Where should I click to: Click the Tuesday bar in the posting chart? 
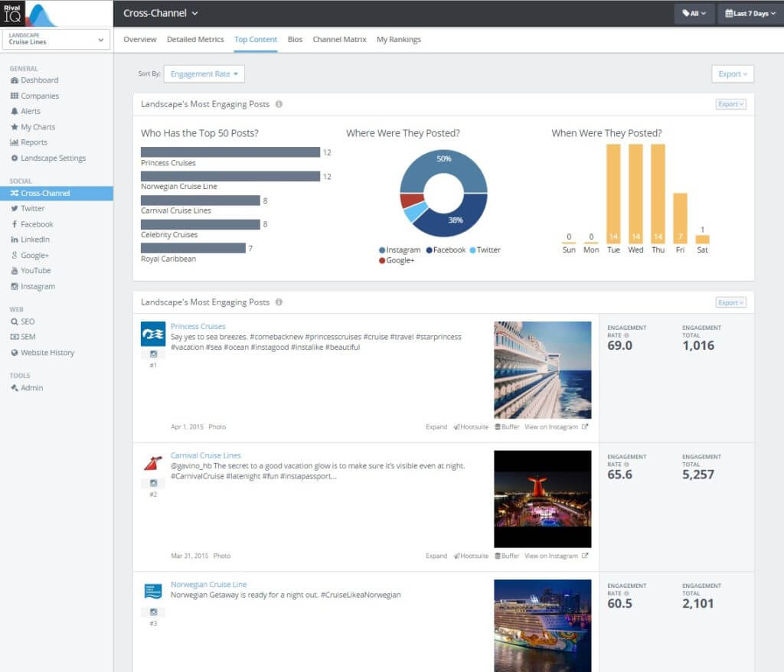click(x=613, y=194)
